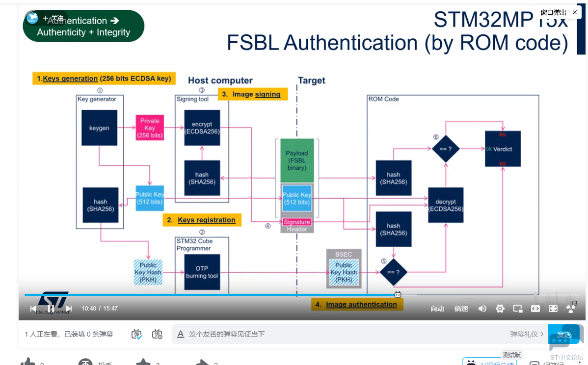
Task: Click the uploader avatar on the video
Action: coord(32,18)
